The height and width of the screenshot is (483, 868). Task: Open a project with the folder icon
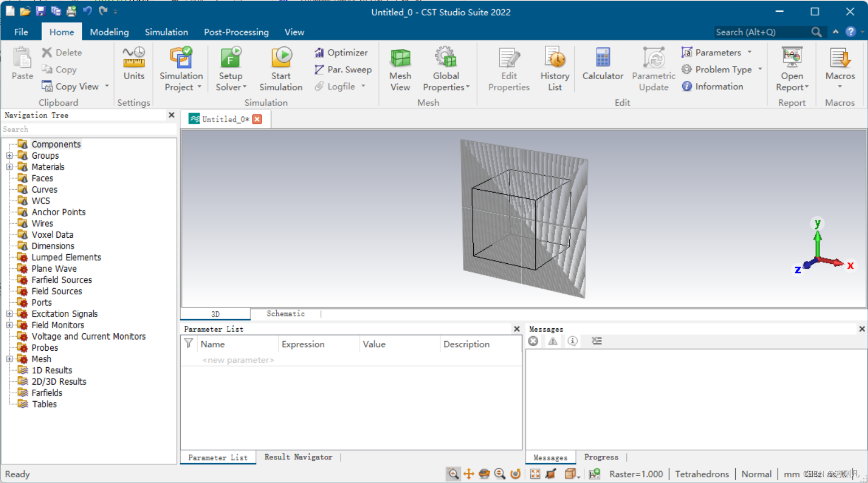[x=25, y=11]
